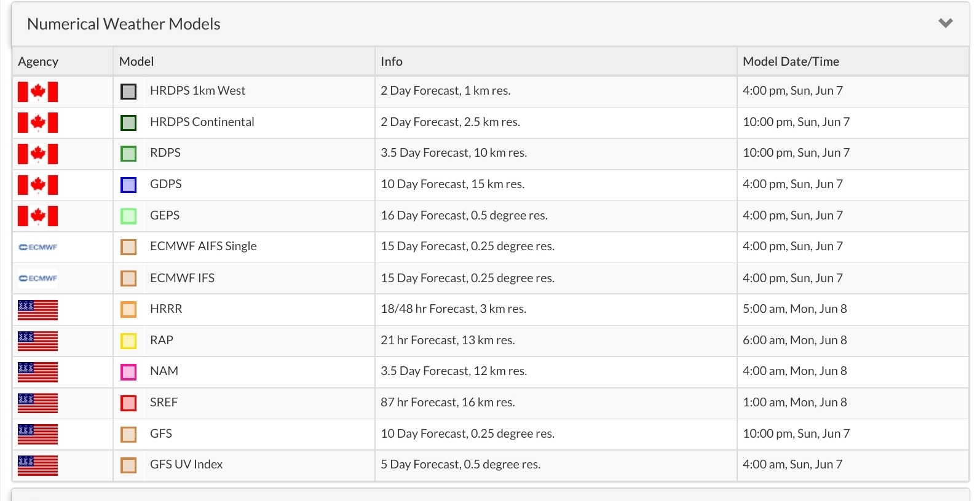Collapse the Numerical Weather Models panel chevron
The image size is (980, 501).
pyautogui.click(x=946, y=23)
